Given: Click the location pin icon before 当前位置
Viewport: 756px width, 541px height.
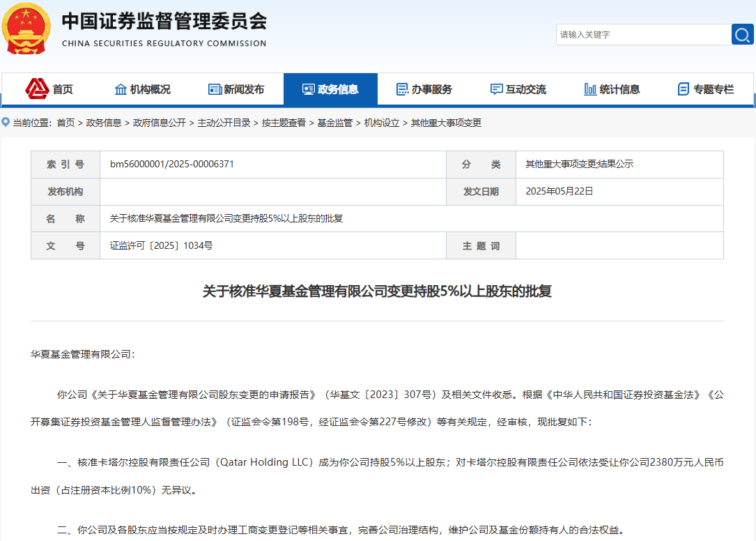Looking at the screenshot, I should coord(6,122).
